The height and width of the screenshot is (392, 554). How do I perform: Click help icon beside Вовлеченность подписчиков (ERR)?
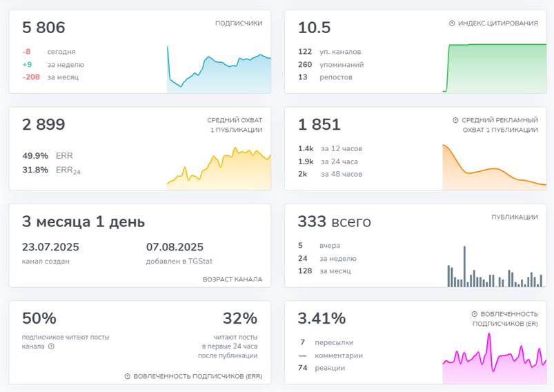pyautogui.click(x=128, y=376)
